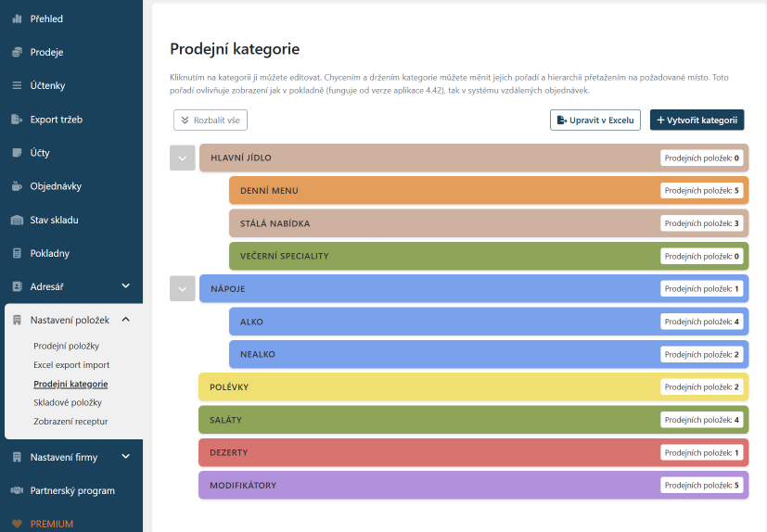Open Objednávky in the sidebar
The image size is (767, 532).
[56, 186]
